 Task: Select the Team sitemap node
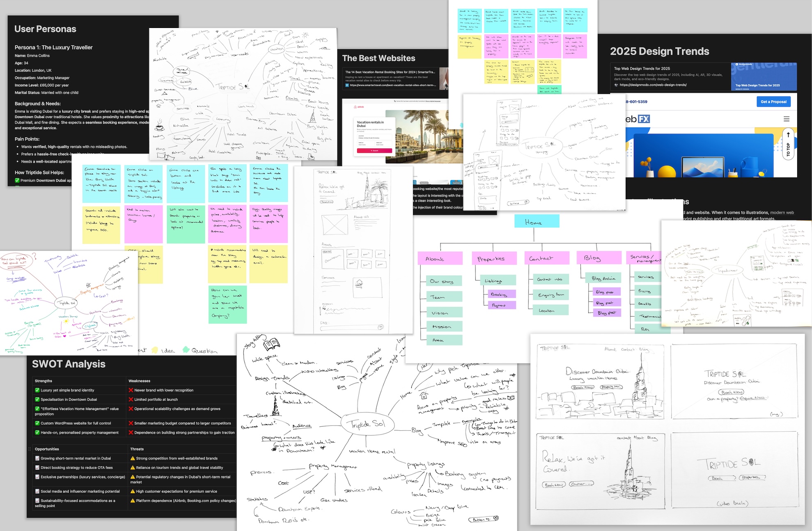pyautogui.click(x=444, y=297)
